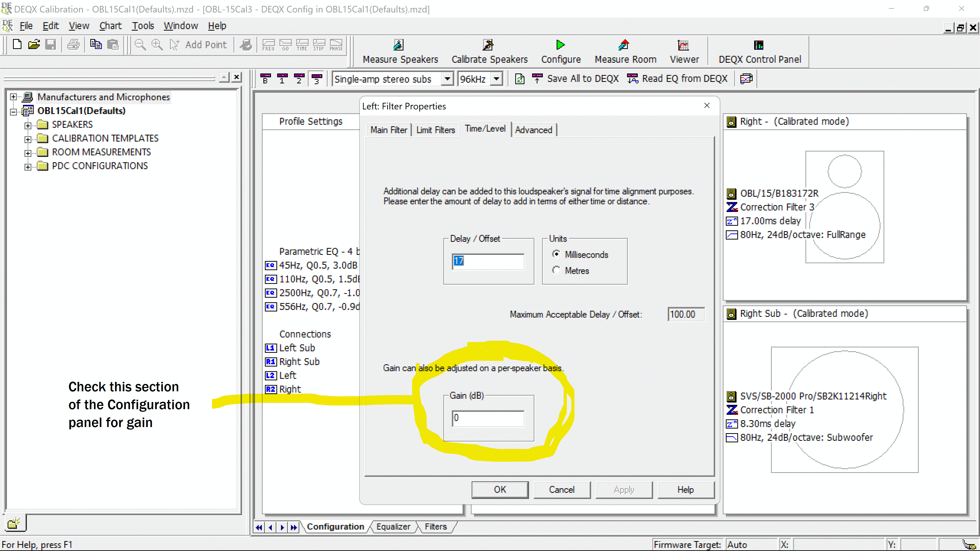980x551 pixels.
Task: Open the Single-amp stereo subs dropdown
Action: [x=447, y=79]
